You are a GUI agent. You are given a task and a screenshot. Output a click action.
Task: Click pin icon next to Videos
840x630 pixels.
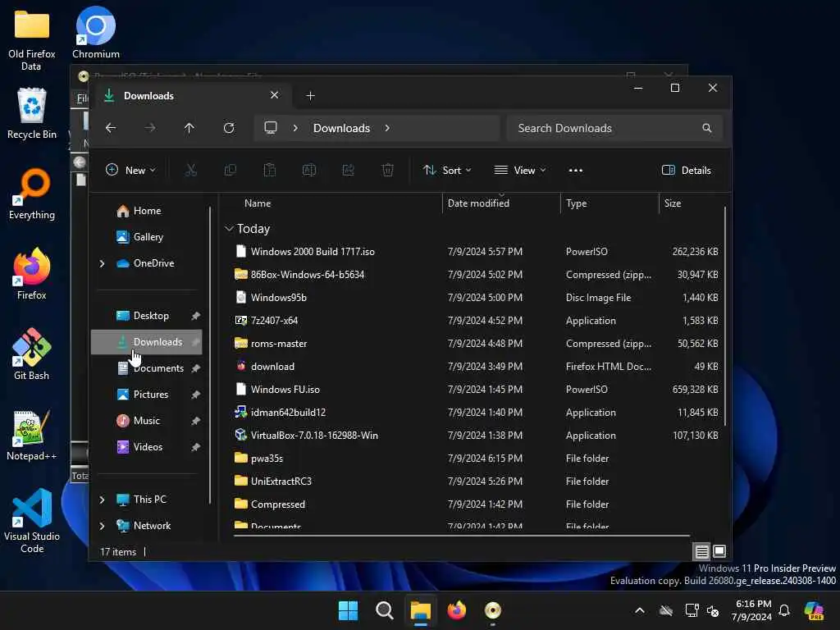[x=196, y=447]
